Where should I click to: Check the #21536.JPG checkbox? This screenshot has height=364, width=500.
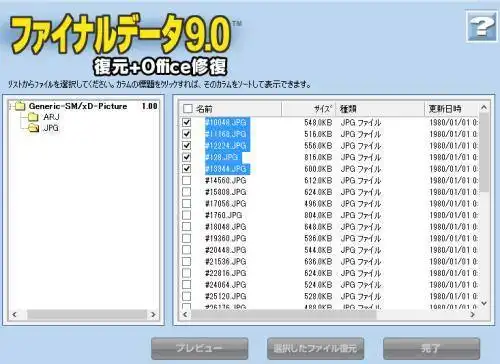click(x=187, y=261)
